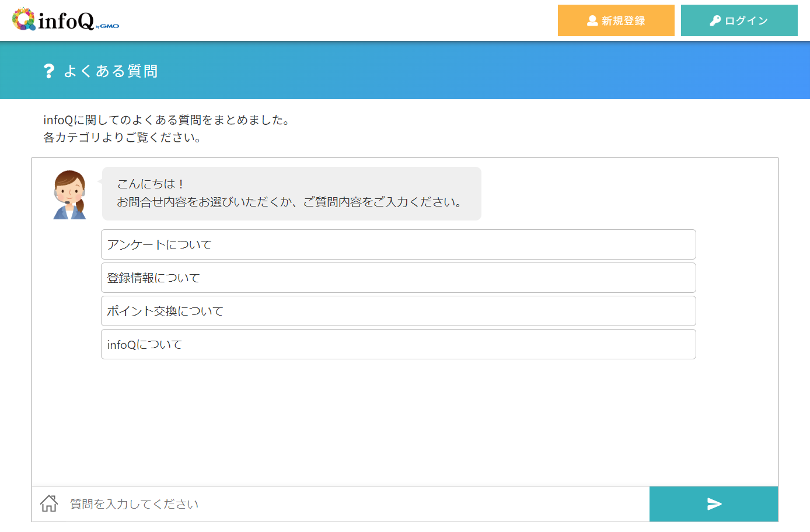Click the home icon beside chat input
Screen dimensions: 810x532
click(x=49, y=503)
